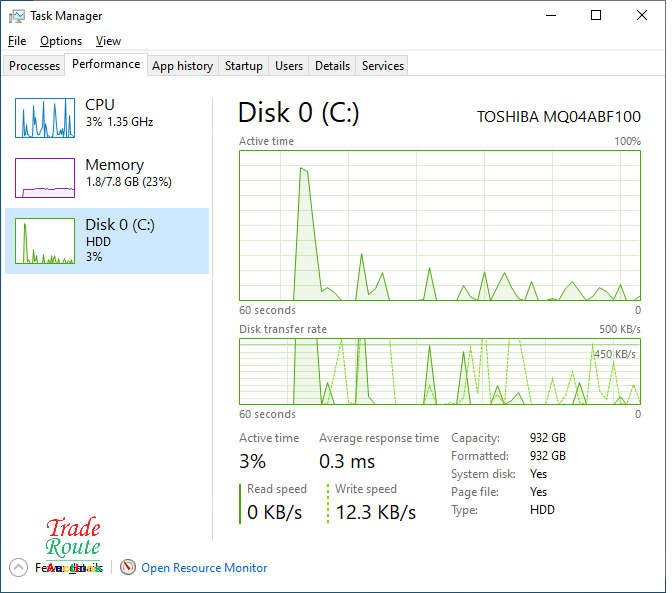The image size is (672, 593).
Task: Select the CPU 3% 1.35 GHz entry
Action: point(107,118)
